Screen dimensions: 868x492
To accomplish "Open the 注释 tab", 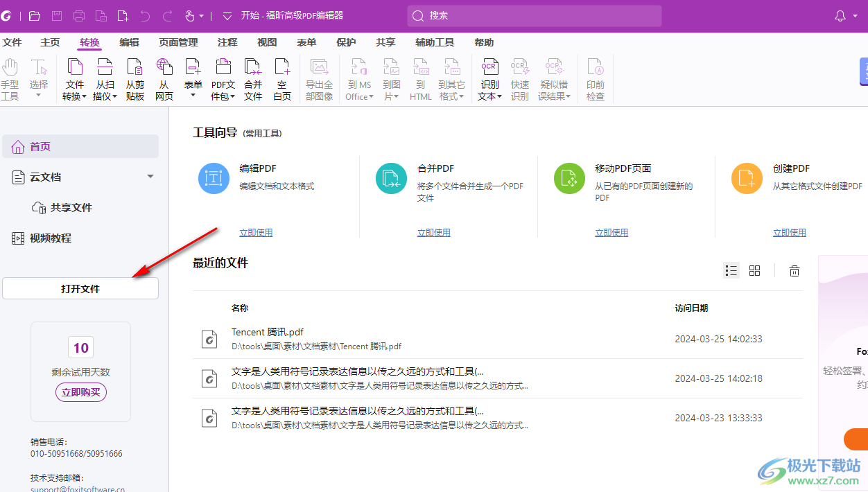I will (x=227, y=42).
